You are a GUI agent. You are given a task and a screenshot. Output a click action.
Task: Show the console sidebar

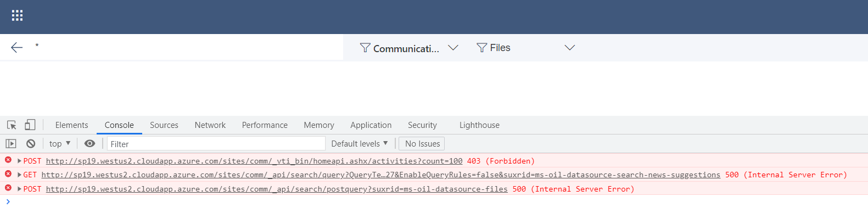click(x=11, y=143)
